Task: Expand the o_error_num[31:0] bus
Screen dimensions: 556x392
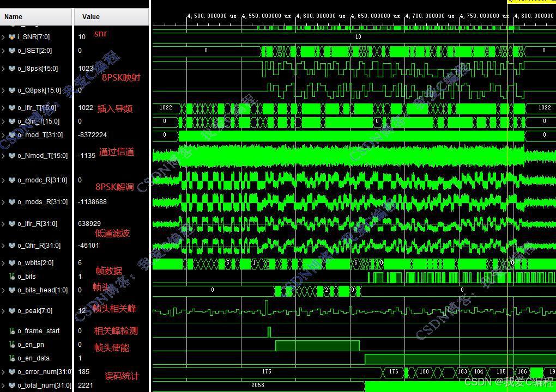Action: point(3,372)
